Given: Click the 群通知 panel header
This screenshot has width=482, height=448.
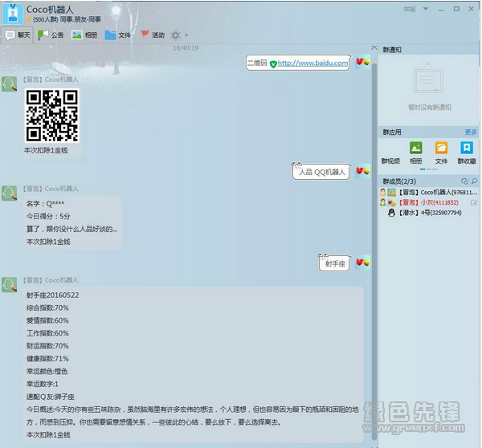Looking at the screenshot, I should click(x=428, y=50).
